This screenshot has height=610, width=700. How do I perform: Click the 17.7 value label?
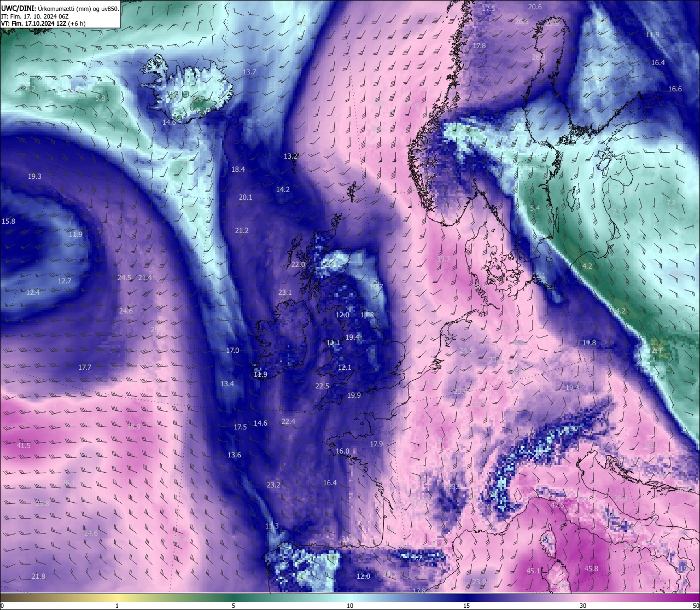tap(85, 368)
